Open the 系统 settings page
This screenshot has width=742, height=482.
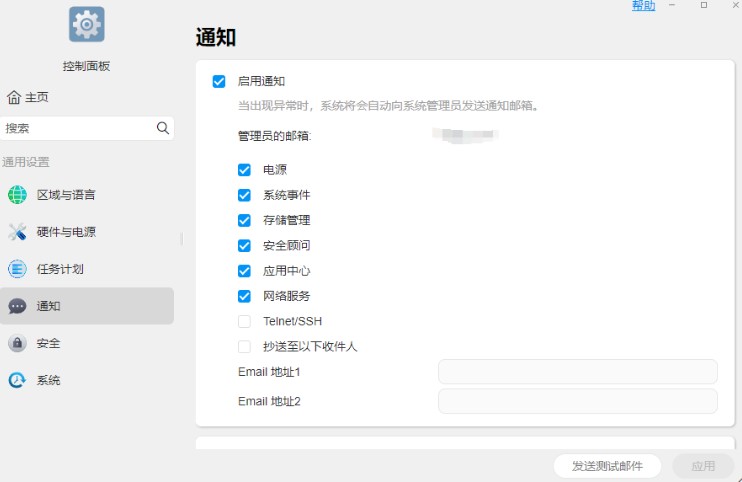[87, 380]
